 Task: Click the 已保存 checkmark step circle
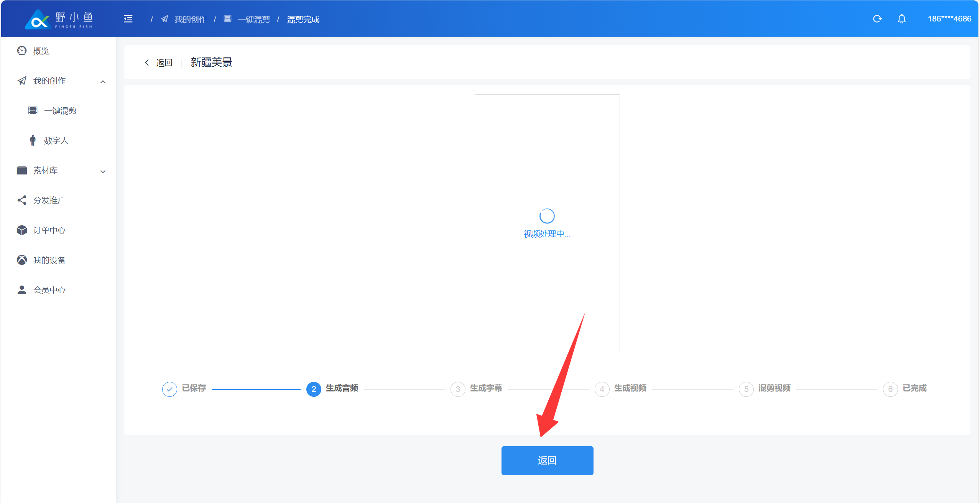pyautogui.click(x=169, y=389)
